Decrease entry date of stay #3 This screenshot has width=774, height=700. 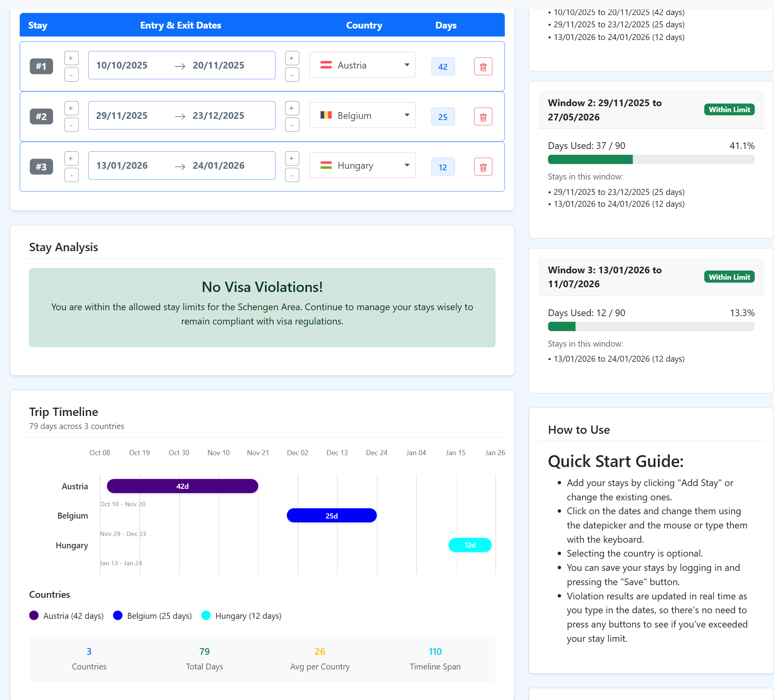(x=71, y=175)
